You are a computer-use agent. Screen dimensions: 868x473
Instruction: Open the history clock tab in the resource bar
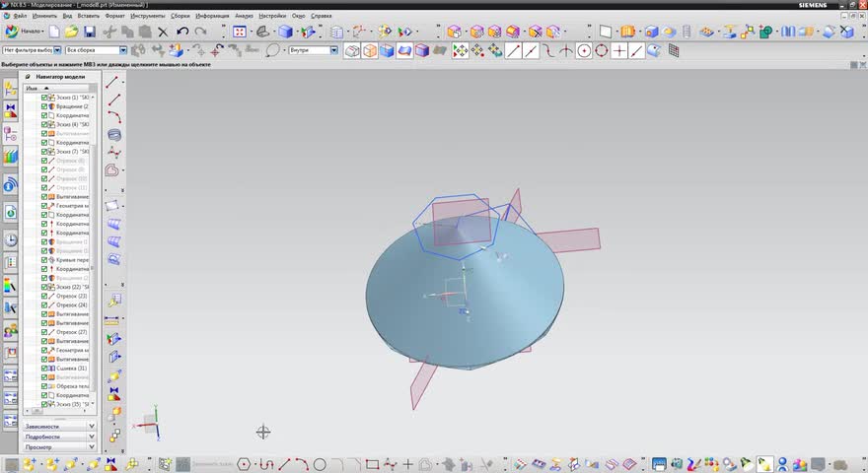point(10,240)
